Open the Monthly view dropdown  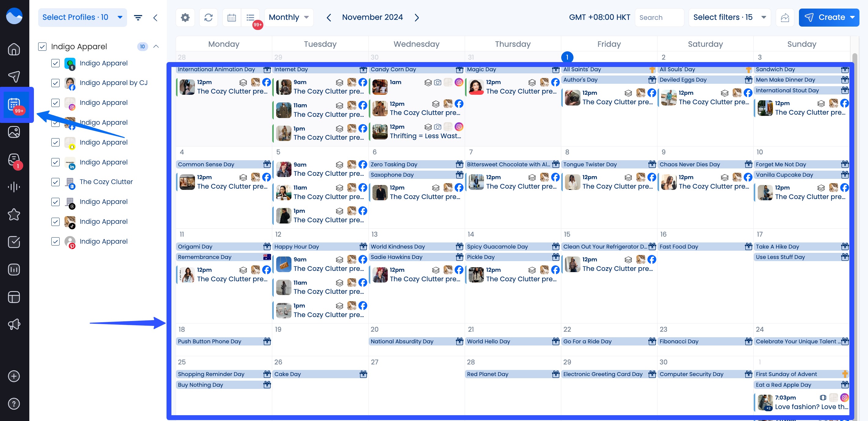point(288,17)
